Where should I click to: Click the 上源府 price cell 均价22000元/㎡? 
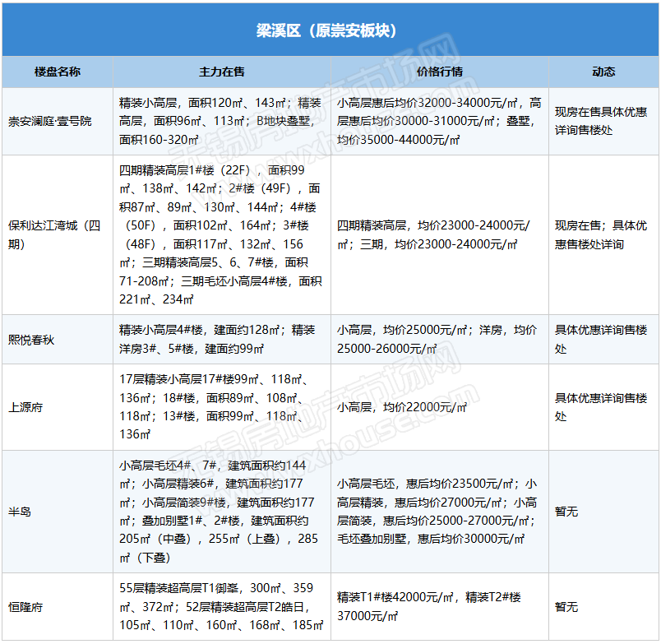click(403, 407)
